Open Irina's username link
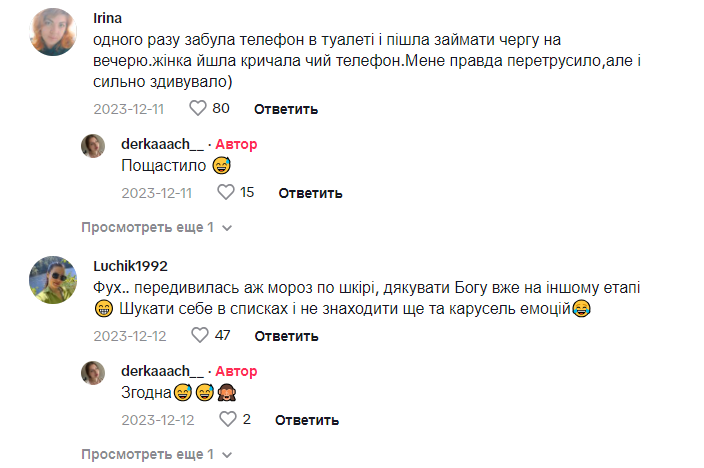Image resolution: width=704 pixels, height=468 pixels. click(106, 19)
